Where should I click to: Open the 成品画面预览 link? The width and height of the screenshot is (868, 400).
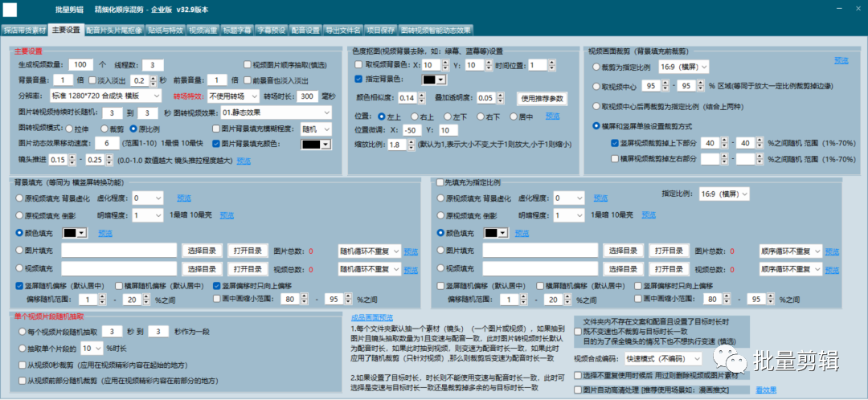(371, 317)
